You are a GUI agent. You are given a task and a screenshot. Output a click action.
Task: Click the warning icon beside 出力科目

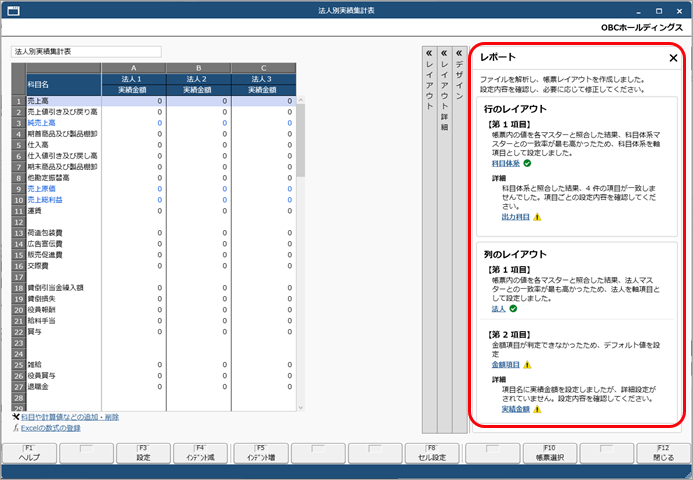(x=537, y=217)
